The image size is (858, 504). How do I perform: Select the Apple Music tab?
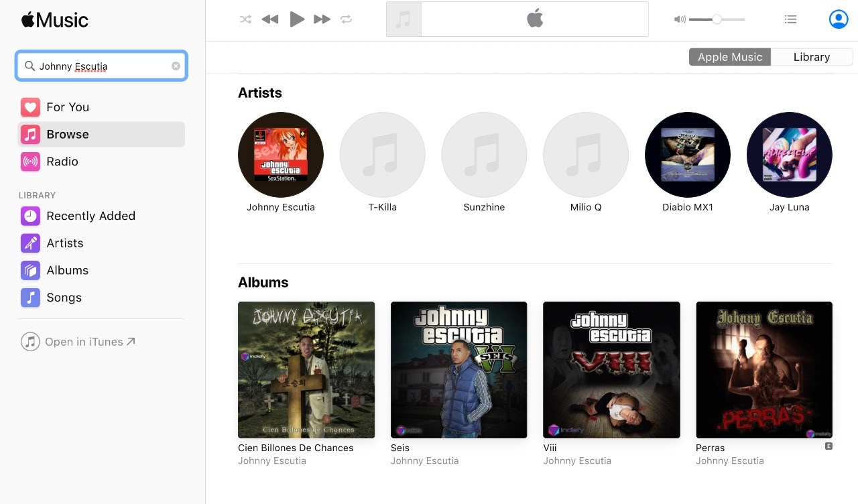(730, 57)
